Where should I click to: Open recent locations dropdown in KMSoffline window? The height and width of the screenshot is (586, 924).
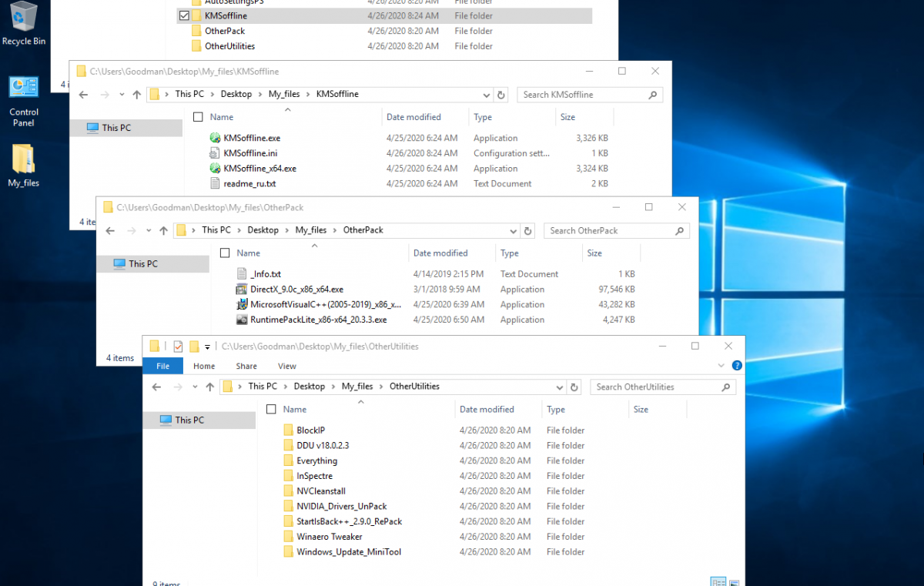click(122, 95)
